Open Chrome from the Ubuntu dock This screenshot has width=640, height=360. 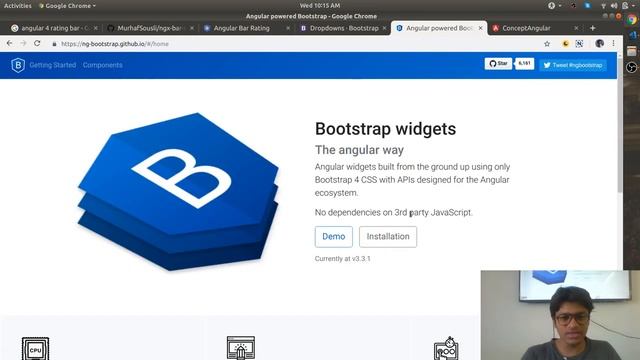[x=632, y=20]
